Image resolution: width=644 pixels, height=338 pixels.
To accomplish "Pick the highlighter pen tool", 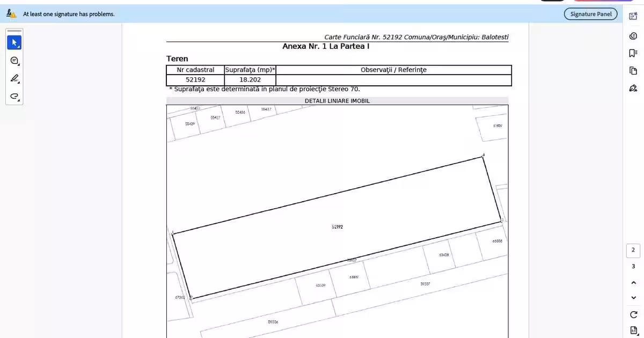I will 14,78.
